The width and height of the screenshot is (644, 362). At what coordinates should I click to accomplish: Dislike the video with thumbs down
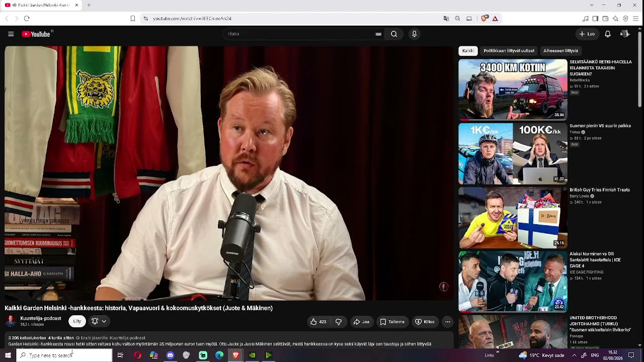339,322
